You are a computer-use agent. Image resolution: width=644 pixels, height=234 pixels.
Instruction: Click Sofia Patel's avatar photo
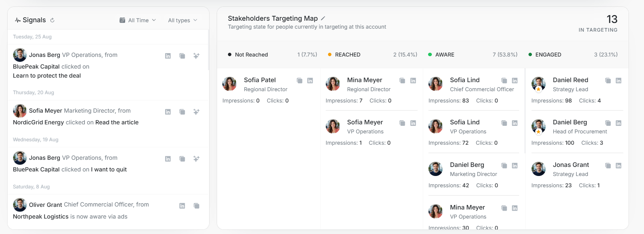(229, 84)
